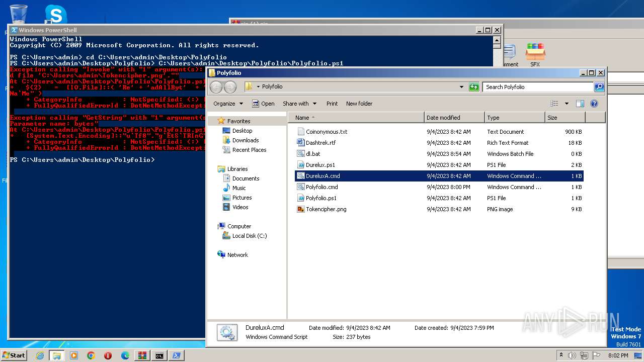Open the Share with dropdown
Viewport: 644px width, 362px height.
pos(299,104)
